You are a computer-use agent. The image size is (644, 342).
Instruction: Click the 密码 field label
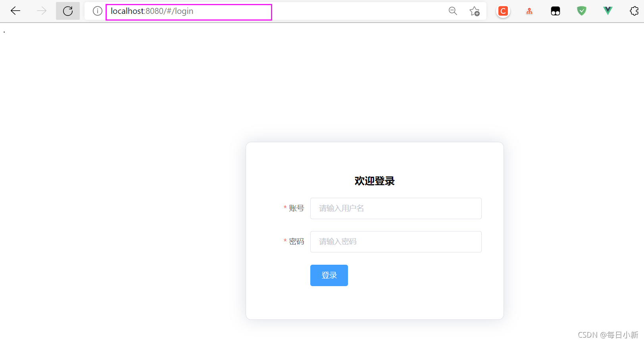[x=296, y=242]
